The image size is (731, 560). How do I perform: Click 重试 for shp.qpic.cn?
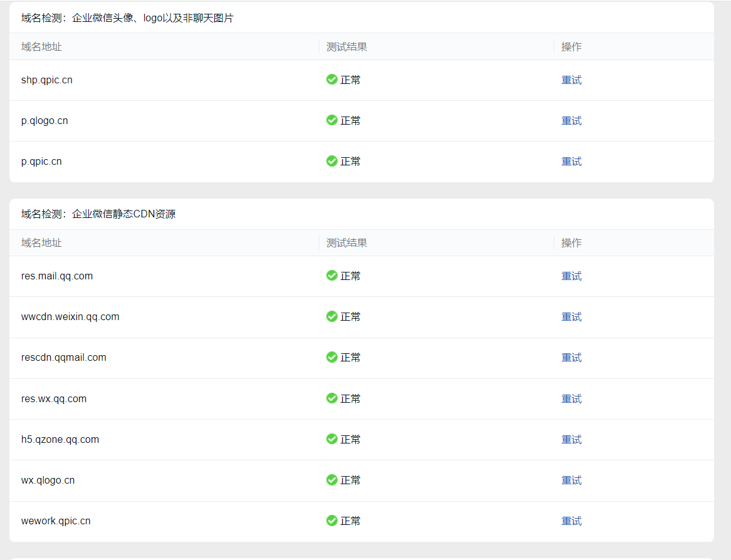point(571,80)
